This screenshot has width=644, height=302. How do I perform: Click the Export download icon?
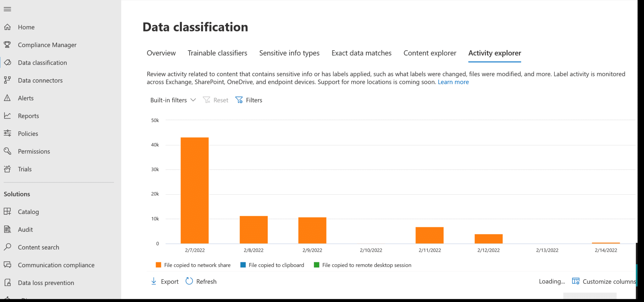tap(154, 281)
